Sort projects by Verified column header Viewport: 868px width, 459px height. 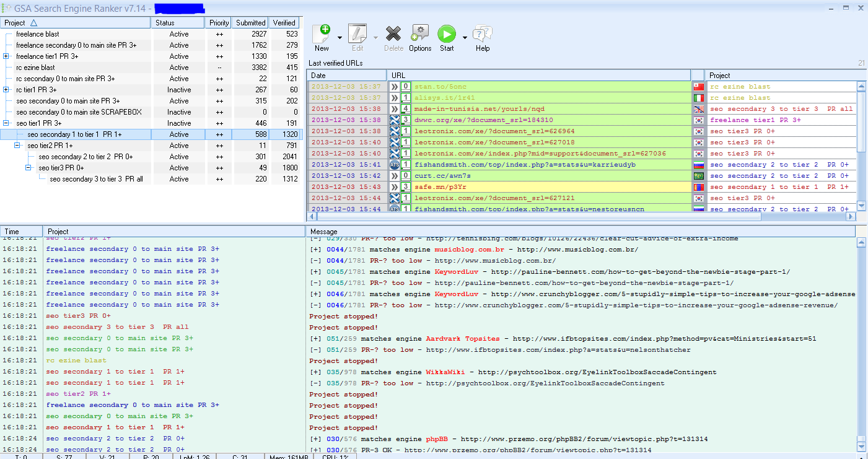284,23
